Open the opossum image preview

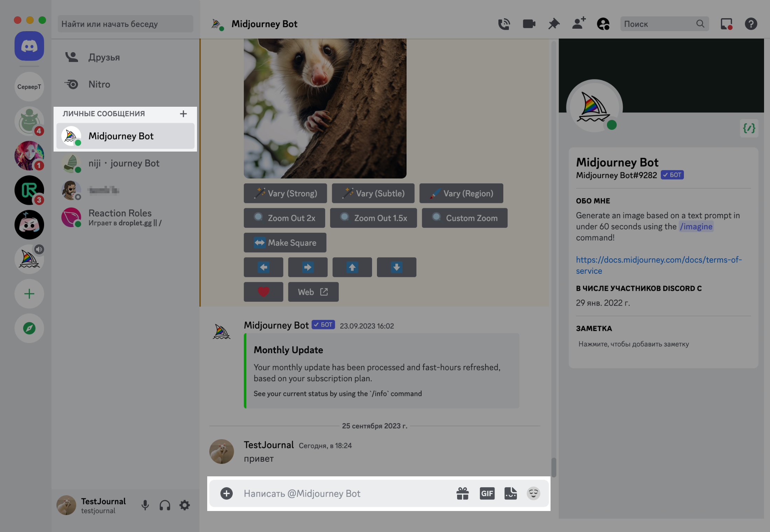coord(325,108)
